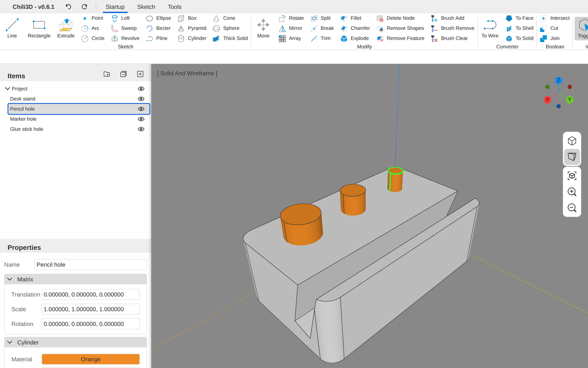The width and height of the screenshot is (588, 368).
Task: Click Delete Node tool
Action: point(396,18)
